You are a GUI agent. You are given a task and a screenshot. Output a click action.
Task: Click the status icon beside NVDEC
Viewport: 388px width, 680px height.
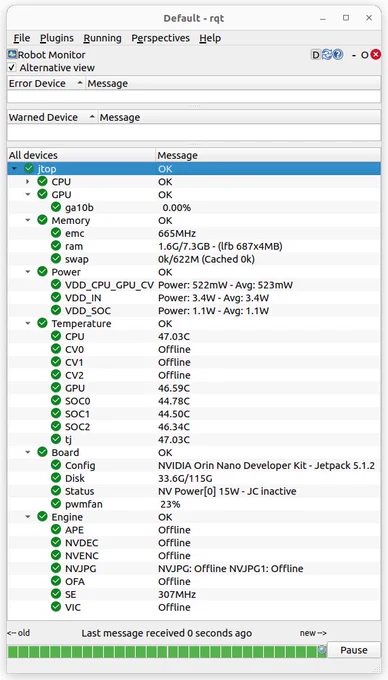pos(56,543)
